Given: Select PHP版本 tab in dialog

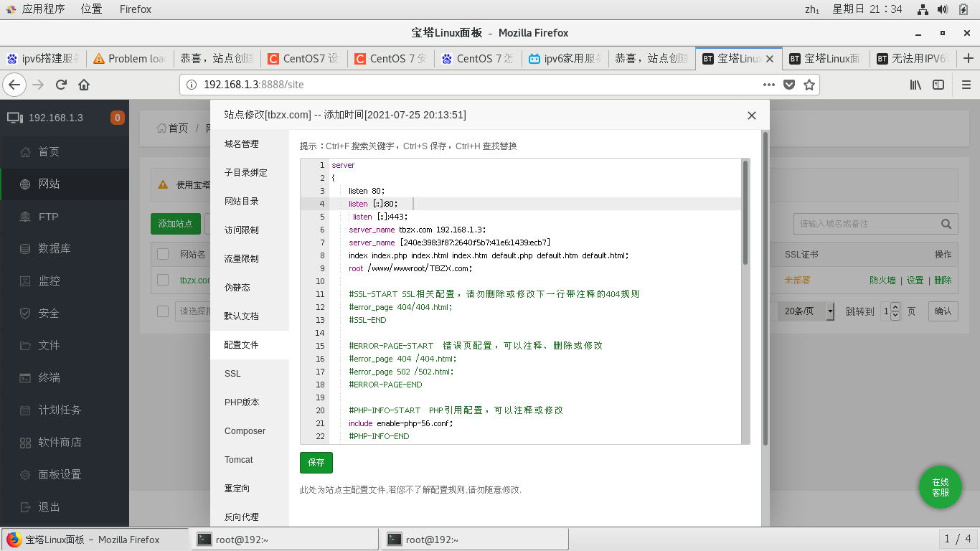Looking at the screenshot, I should (x=250, y=402).
